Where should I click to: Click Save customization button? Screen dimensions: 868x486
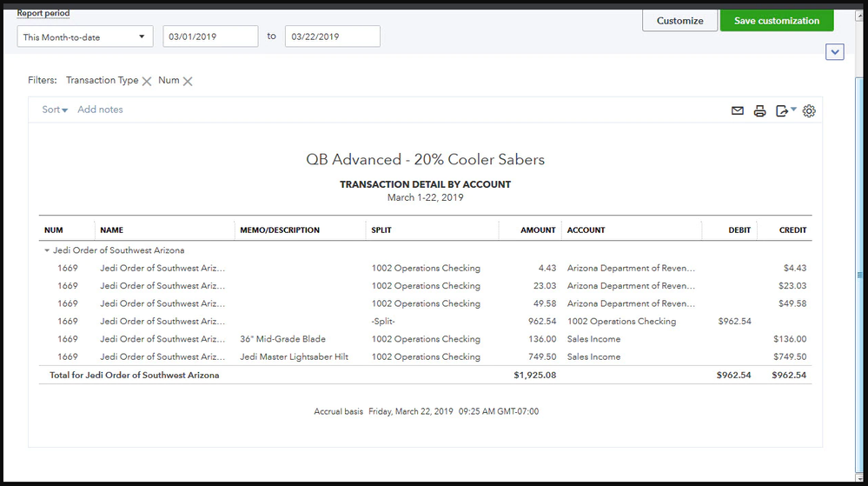point(776,21)
